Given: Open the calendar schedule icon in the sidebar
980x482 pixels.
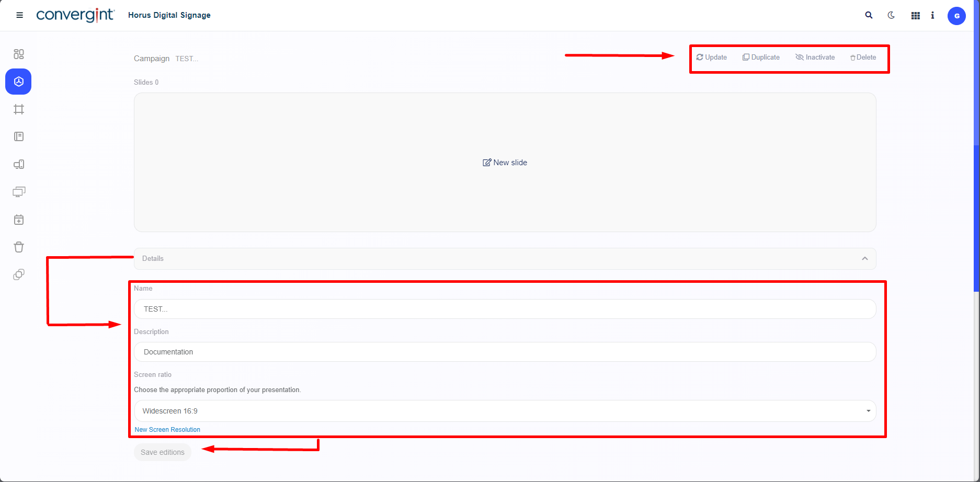Looking at the screenshot, I should [19, 220].
